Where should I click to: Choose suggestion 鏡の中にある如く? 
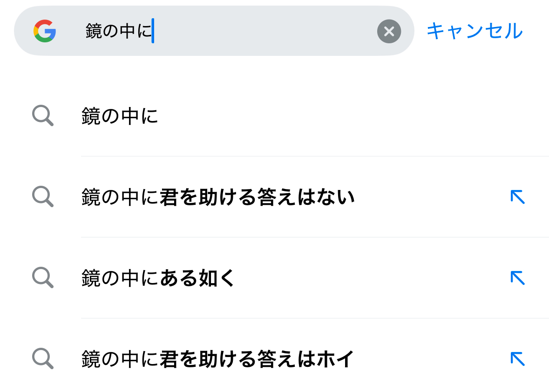point(158,278)
